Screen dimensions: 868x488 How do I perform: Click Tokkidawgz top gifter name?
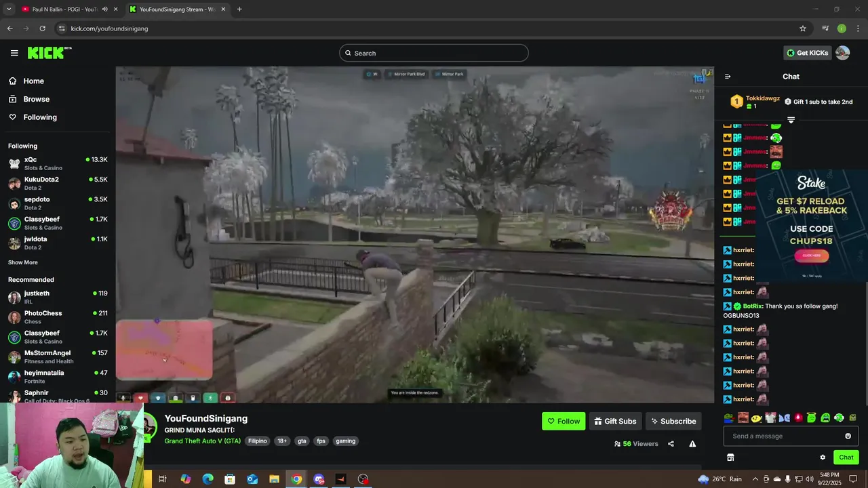coord(763,98)
